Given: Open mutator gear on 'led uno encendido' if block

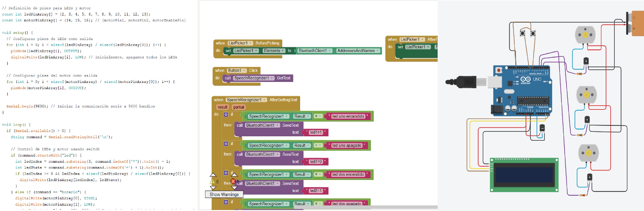Looking at the screenshot, I should (226, 115).
